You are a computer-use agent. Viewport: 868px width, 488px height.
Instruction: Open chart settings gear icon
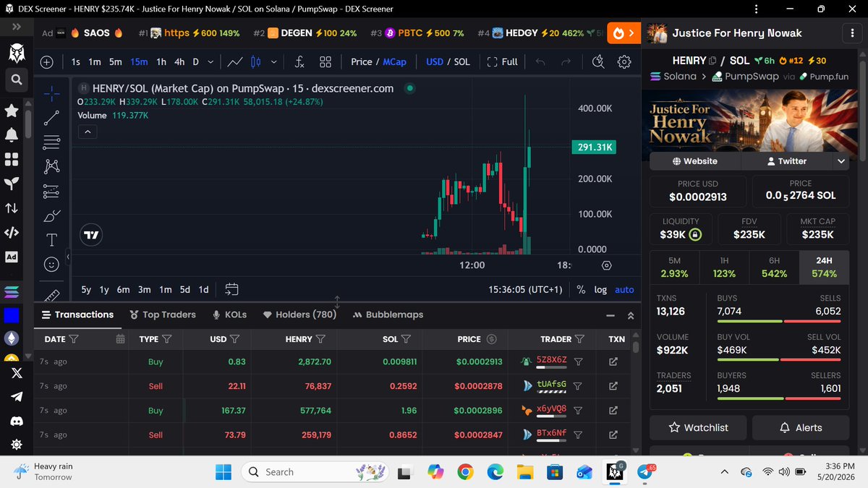point(624,61)
